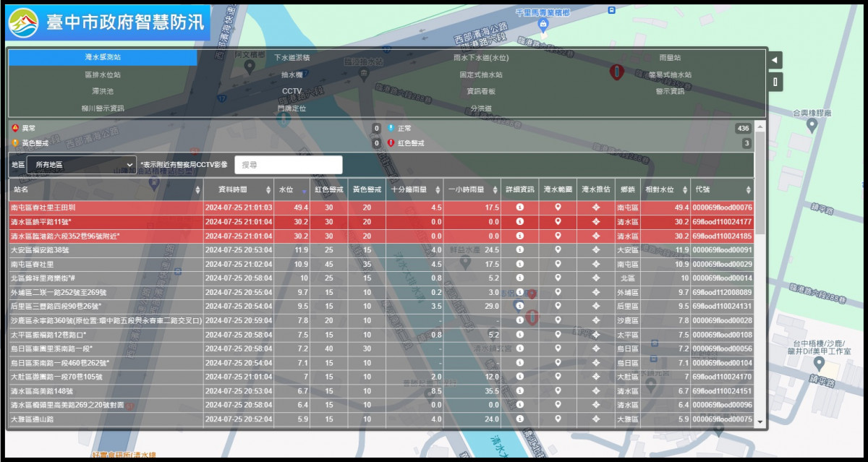Open detail info for 大雅區通山路 row
868x462 pixels.
tap(519, 419)
